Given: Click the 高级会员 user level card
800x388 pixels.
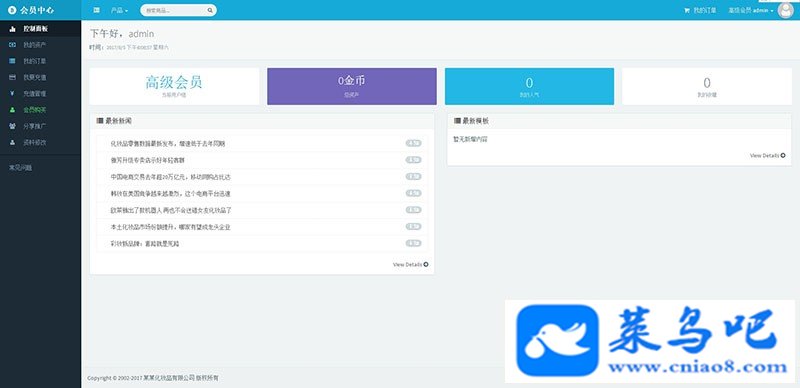Looking at the screenshot, I should (174, 86).
